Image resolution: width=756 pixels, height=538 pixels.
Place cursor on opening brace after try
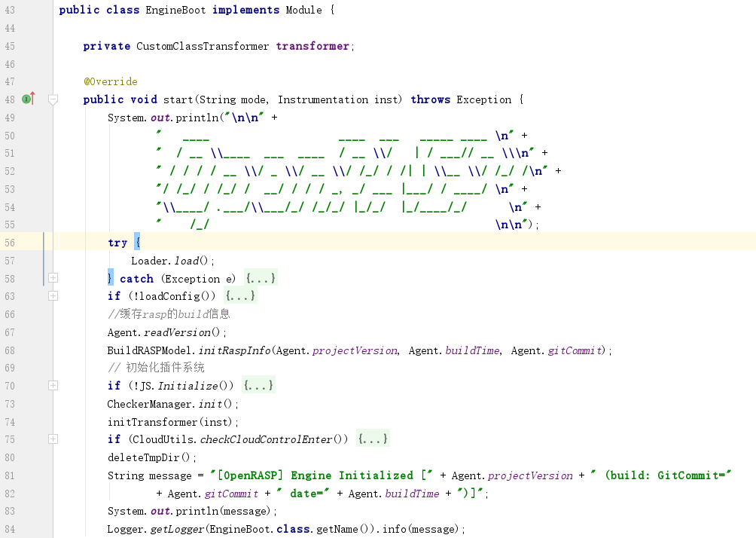pos(137,243)
